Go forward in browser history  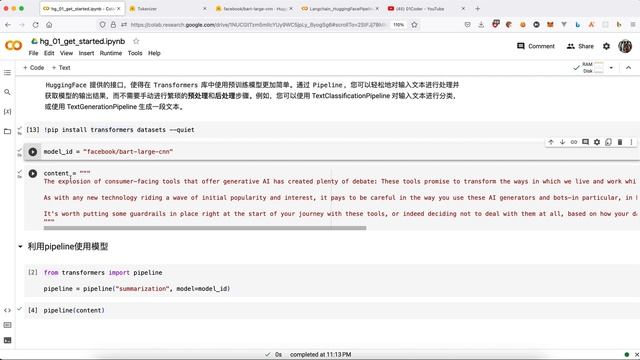[22, 25]
